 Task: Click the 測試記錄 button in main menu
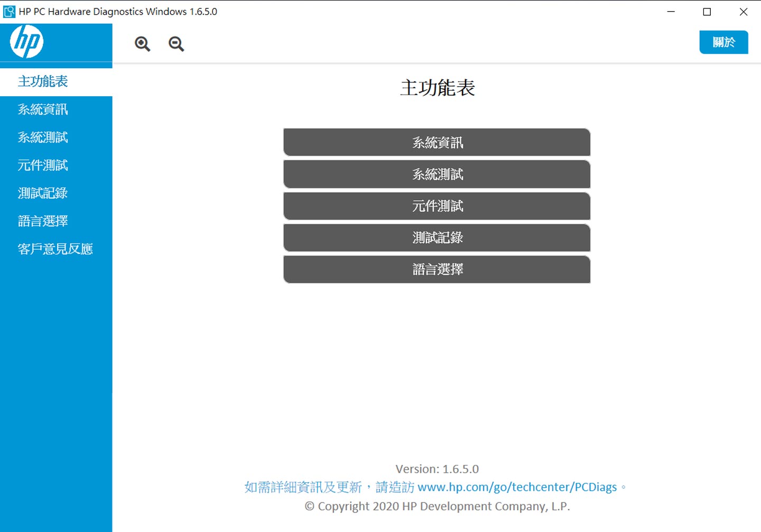click(x=437, y=238)
